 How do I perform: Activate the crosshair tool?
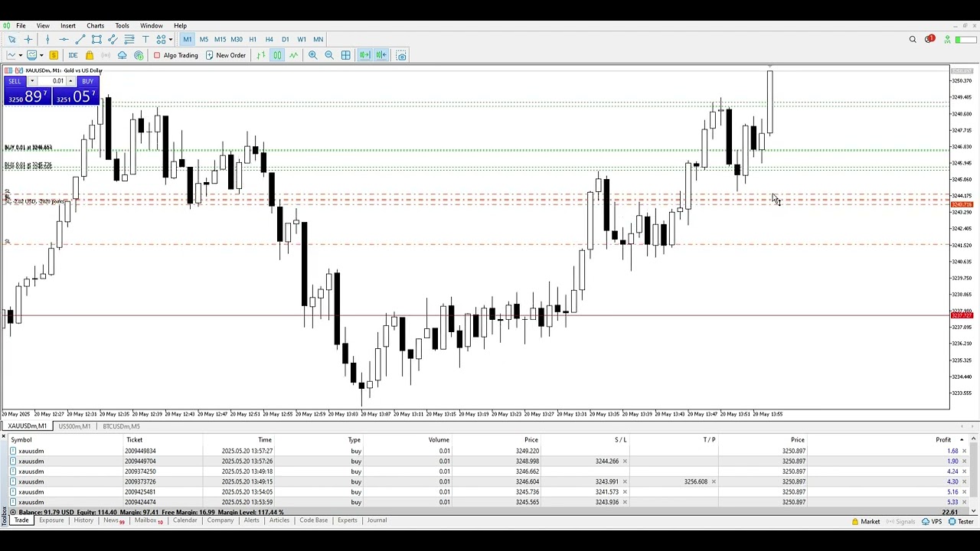[x=28, y=39]
